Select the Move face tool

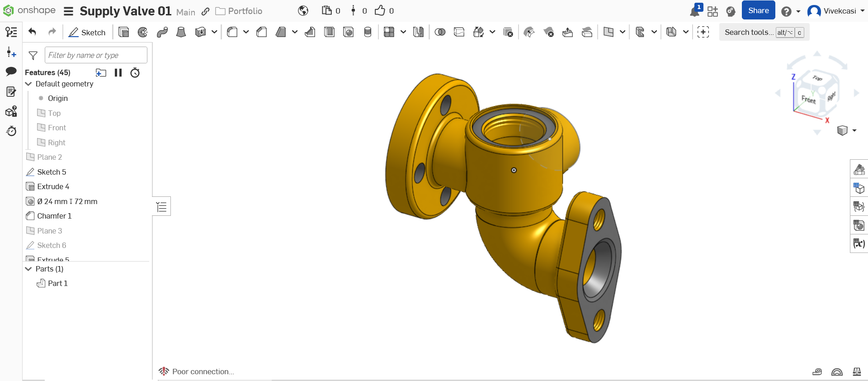tap(568, 32)
